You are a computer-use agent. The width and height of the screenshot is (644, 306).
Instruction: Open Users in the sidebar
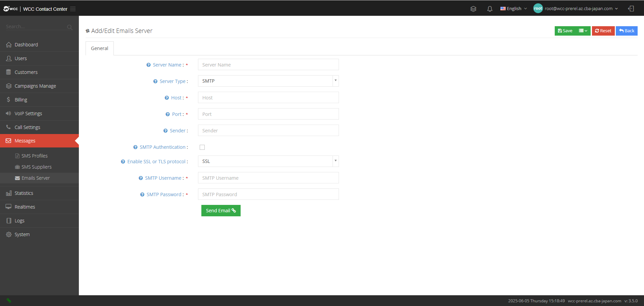point(39,58)
